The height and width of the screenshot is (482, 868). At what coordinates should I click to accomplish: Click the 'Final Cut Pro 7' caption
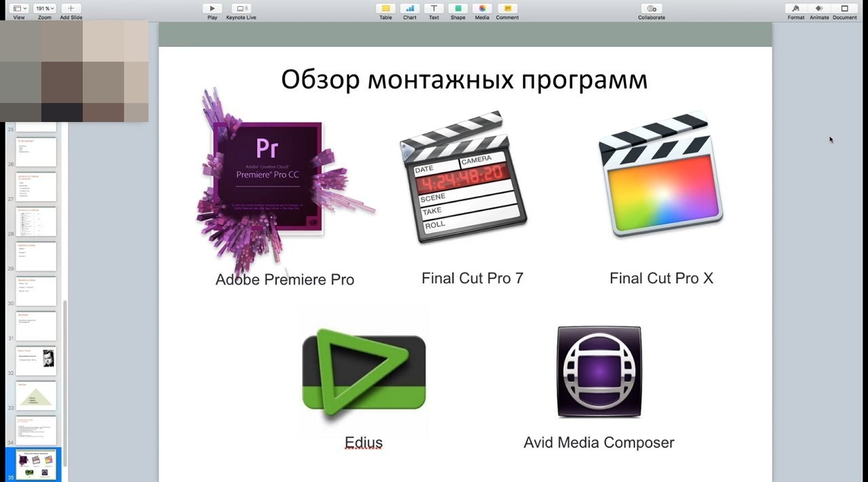(x=473, y=278)
